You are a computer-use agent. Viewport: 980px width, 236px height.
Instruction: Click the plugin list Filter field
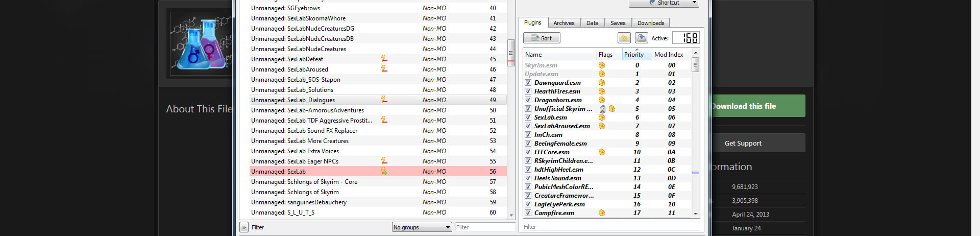click(x=611, y=227)
